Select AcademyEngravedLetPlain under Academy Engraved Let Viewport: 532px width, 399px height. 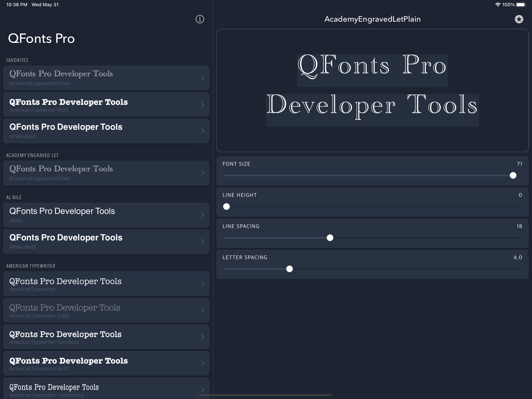click(106, 173)
